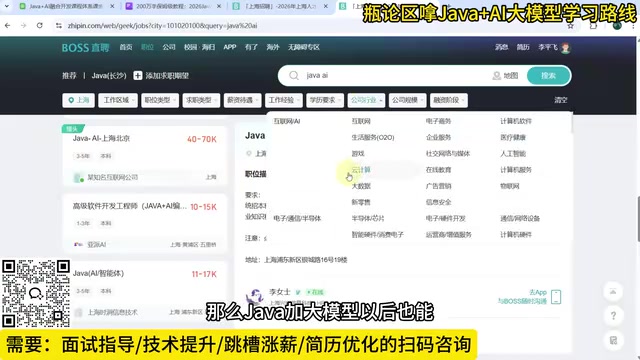Open the 公司 nav item
Viewport: 640px width, 360px height.
click(x=169, y=47)
